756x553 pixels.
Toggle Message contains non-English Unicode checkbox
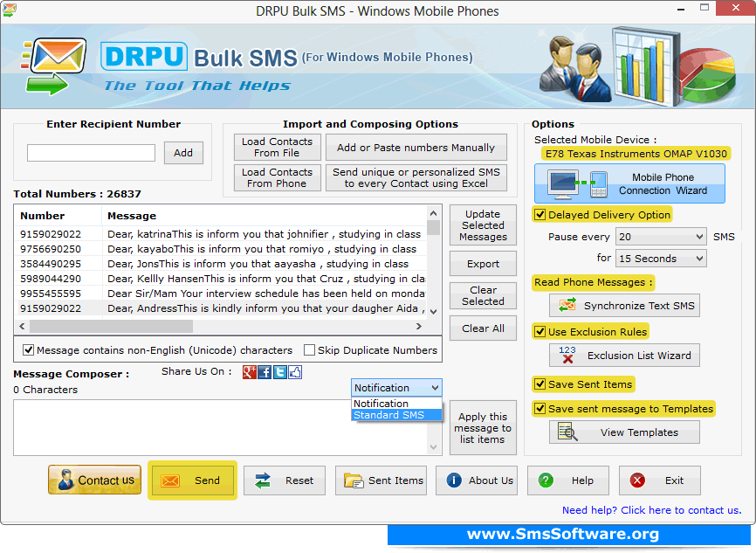coord(29,349)
